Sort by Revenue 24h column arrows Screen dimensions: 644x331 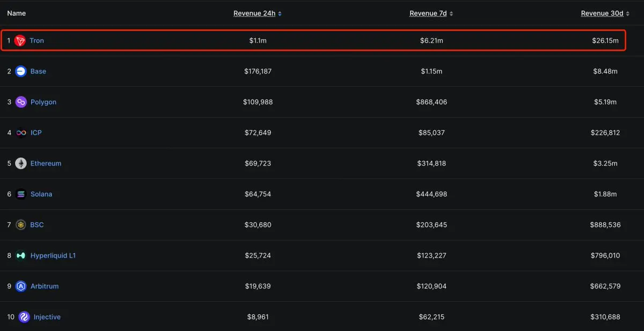280,13
